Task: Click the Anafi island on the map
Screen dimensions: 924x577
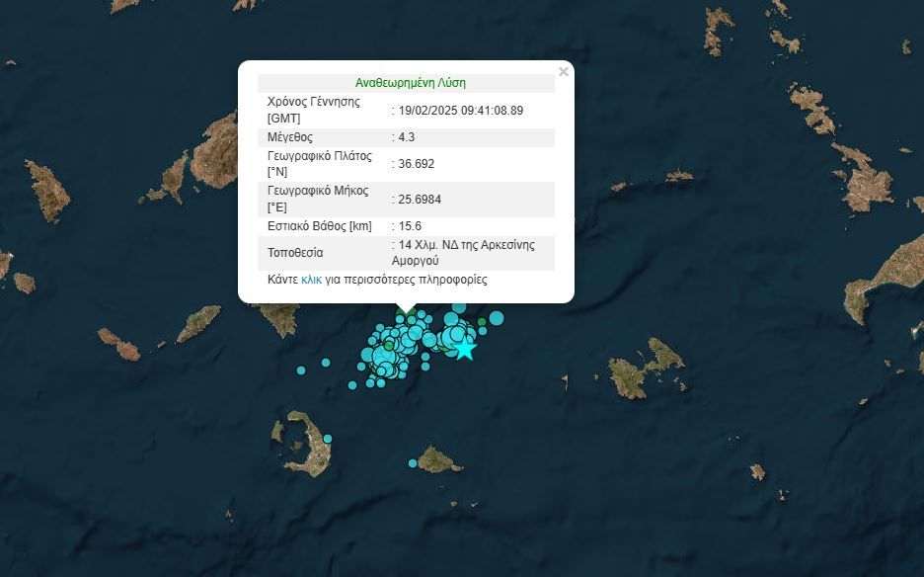Action: (x=435, y=459)
